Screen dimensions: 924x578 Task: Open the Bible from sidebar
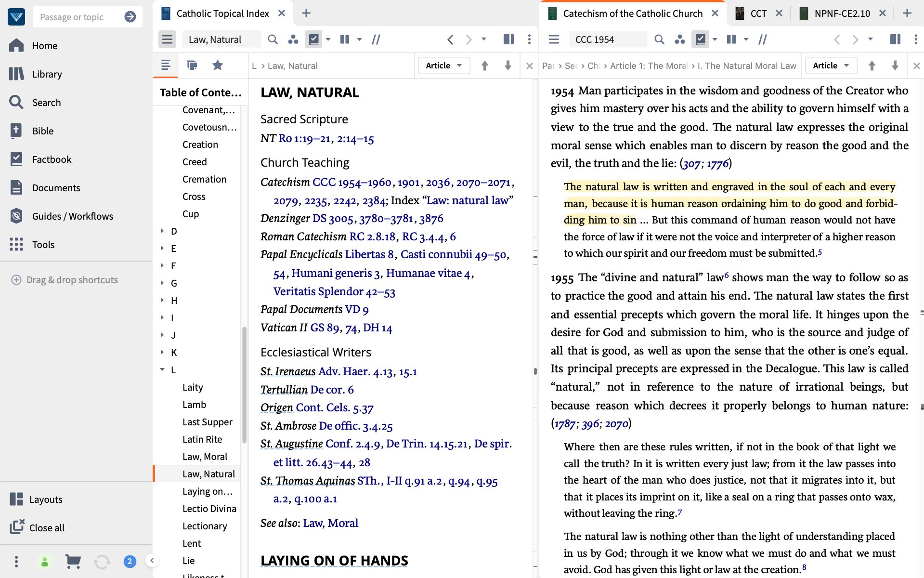[42, 131]
